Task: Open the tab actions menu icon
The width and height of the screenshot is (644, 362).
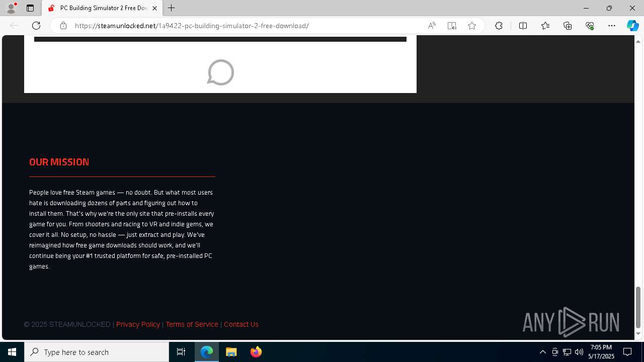Action: [30, 8]
